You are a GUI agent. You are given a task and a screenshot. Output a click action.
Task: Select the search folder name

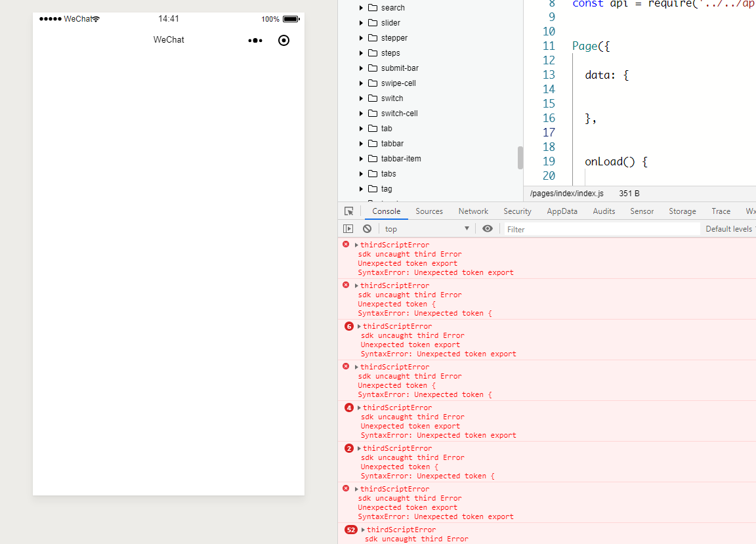pos(393,8)
